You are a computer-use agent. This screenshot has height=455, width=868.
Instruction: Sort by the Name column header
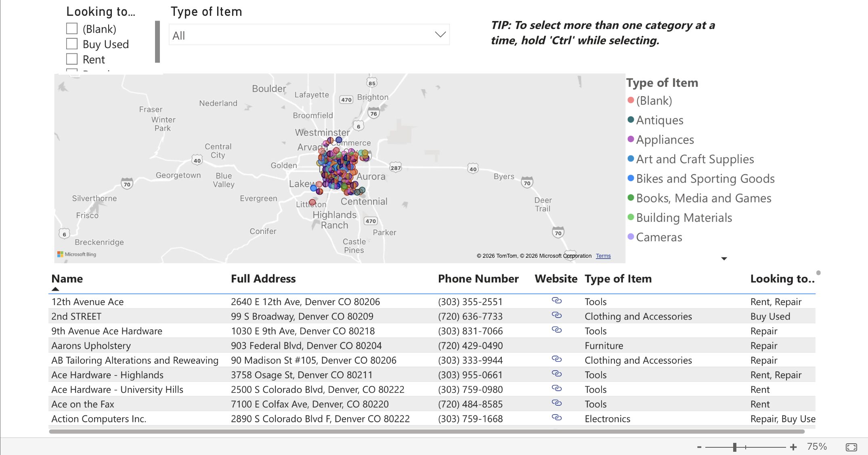67,279
